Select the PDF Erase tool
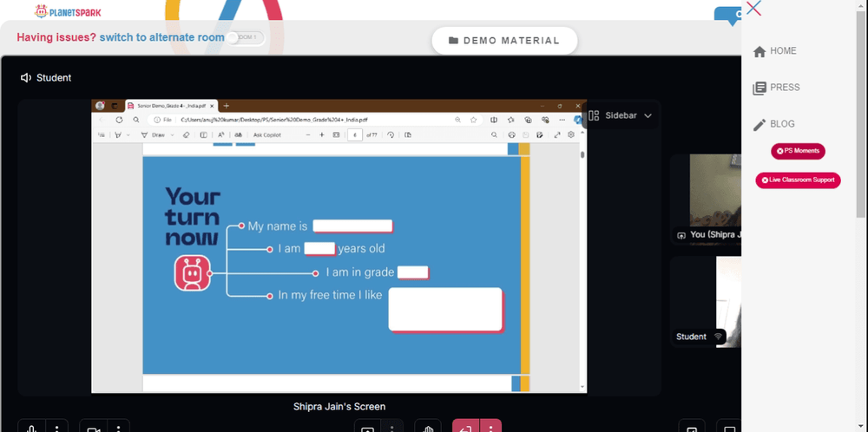 pyautogui.click(x=186, y=135)
